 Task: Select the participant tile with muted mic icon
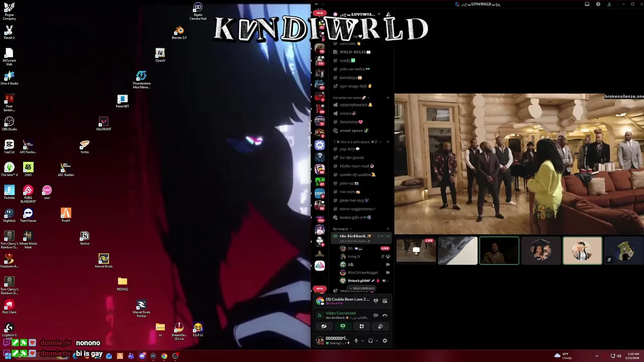click(x=624, y=250)
